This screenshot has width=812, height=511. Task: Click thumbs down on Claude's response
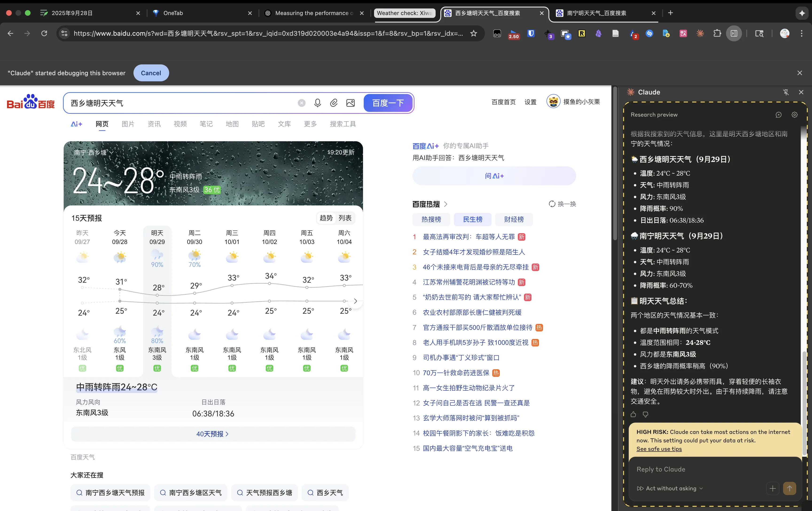click(645, 414)
